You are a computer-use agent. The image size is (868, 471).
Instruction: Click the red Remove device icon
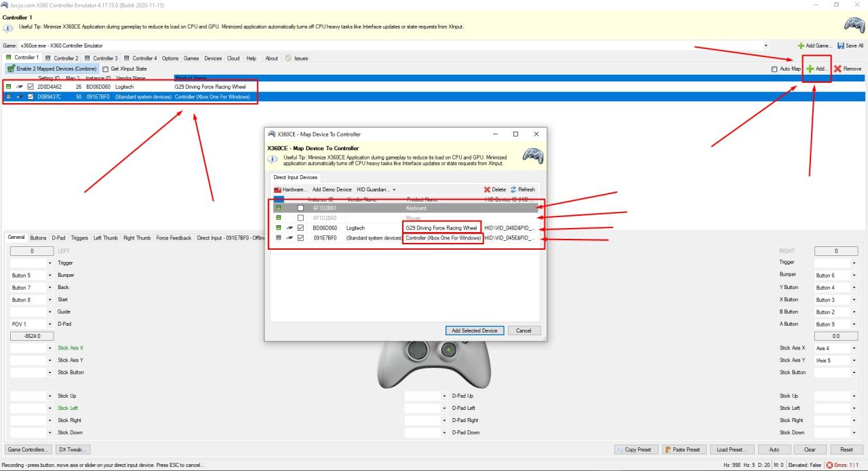(838, 69)
